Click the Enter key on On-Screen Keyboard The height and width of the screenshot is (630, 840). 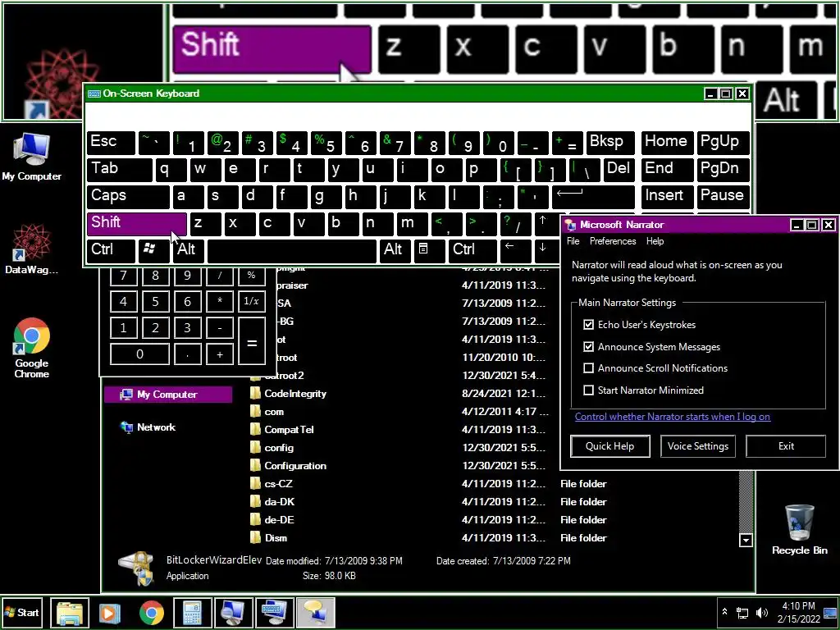pyautogui.click(x=593, y=196)
